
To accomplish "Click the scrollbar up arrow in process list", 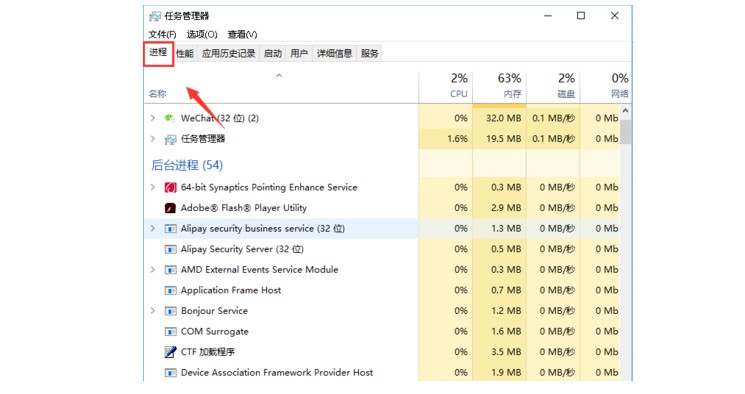I will pos(625,111).
